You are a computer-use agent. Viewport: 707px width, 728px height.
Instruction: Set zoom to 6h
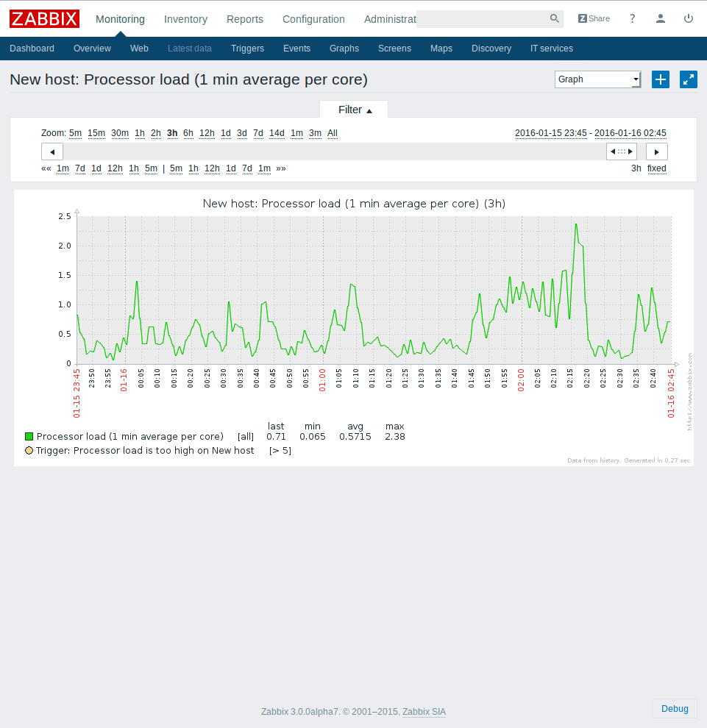188,133
